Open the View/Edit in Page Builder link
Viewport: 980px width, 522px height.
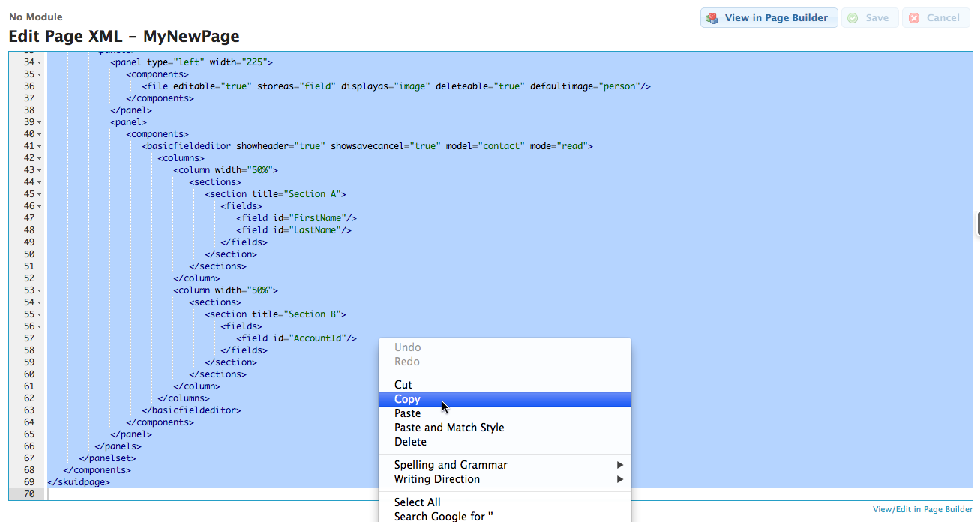pyautogui.click(x=922, y=509)
